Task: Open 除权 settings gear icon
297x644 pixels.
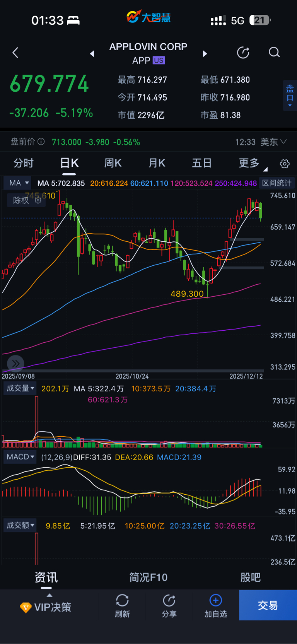Action: point(38,200)
